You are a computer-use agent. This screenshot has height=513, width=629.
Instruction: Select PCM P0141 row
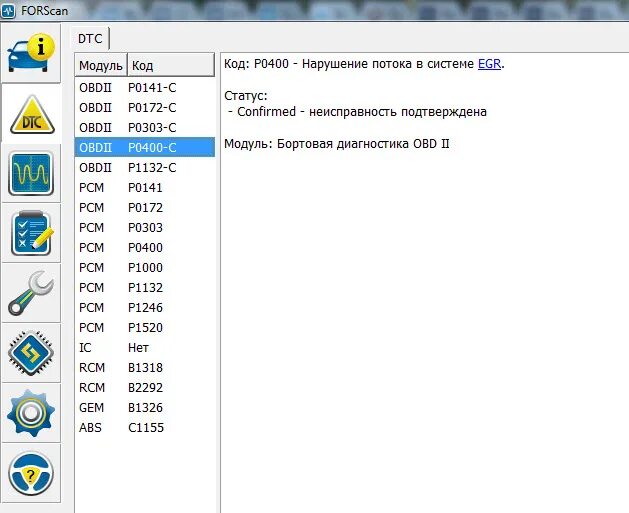(x=145, y=187)
